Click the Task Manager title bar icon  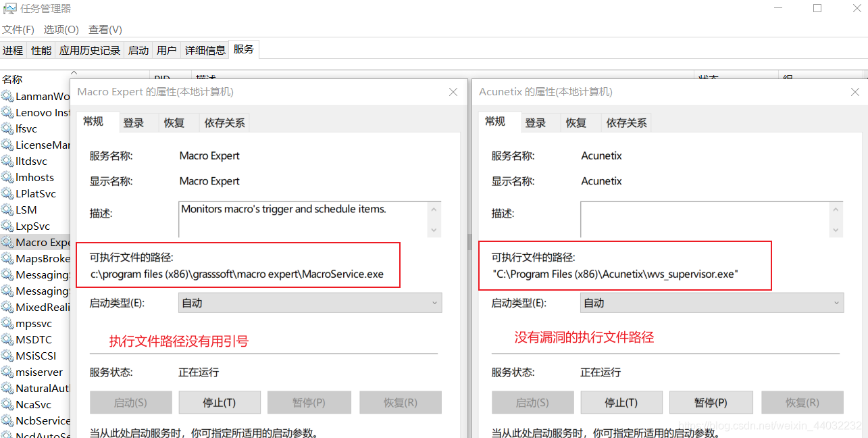click(9, 9)
